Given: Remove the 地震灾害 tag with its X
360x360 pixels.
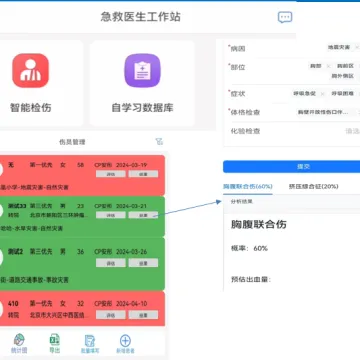Looking at the screenshot, I should coord(357,48).
